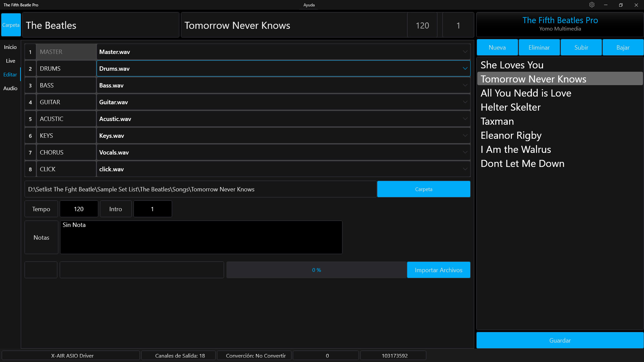Screen dimensions: 644x362
Task: Open the Inicio tab
Action: pos(10,47)
